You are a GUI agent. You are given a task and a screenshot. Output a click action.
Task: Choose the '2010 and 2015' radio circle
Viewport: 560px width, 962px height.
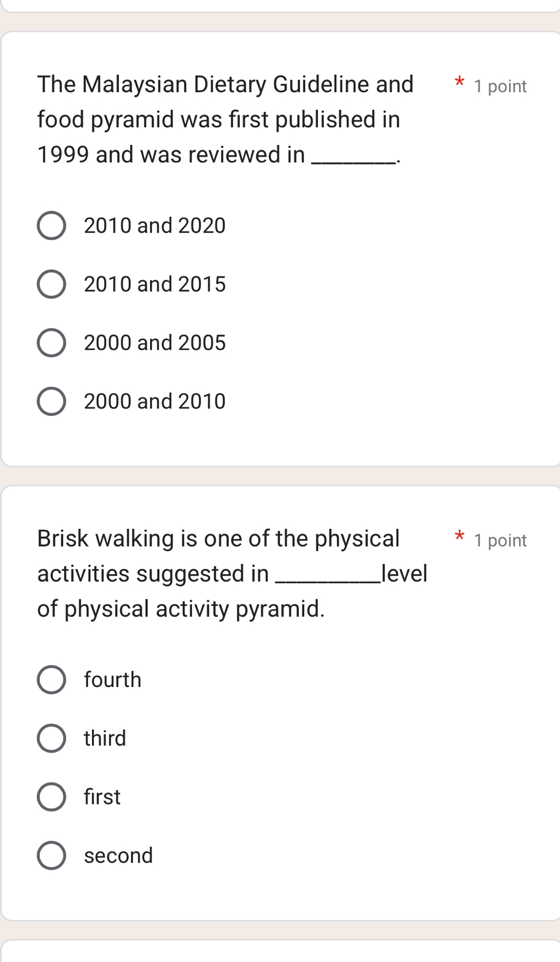click(x=51, y=284)
